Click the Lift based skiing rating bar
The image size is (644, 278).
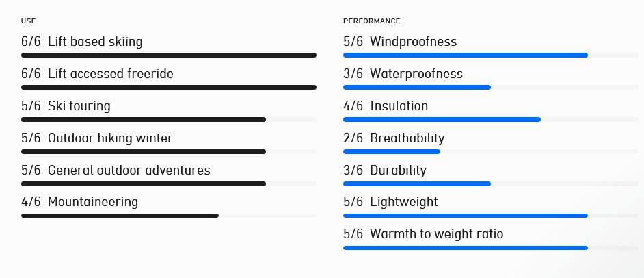[x=168, y=55]
